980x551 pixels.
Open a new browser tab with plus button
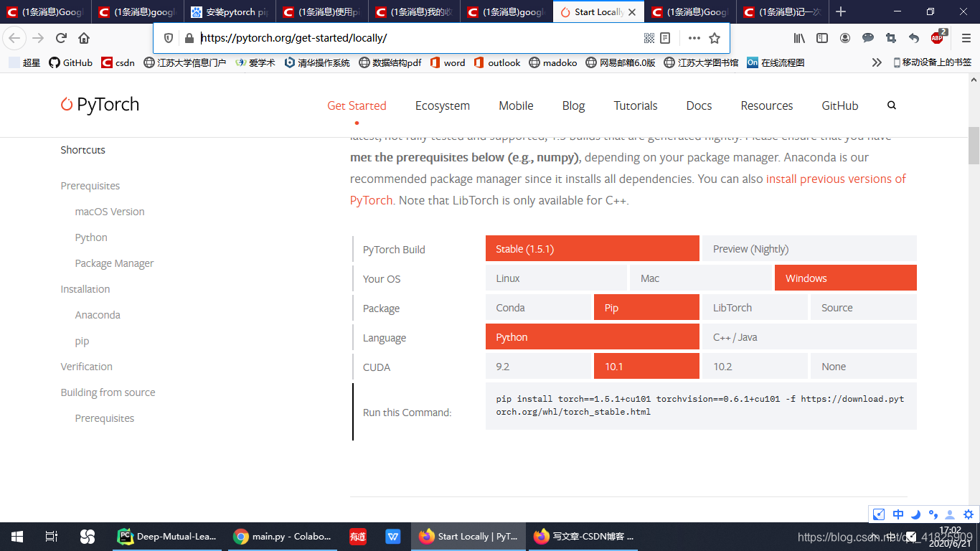coord(841,11)
